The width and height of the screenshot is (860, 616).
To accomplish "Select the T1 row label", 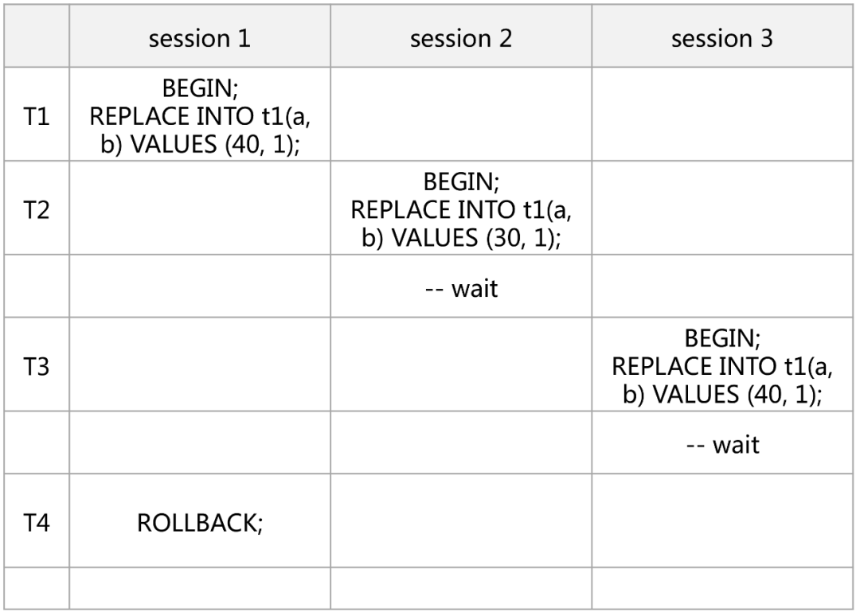I will pyautogui.click(x=37, y=116).
